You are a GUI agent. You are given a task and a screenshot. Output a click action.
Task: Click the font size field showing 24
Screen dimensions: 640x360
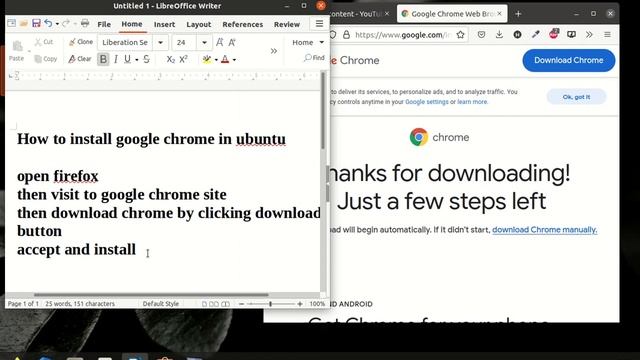(x=184, y=42)
